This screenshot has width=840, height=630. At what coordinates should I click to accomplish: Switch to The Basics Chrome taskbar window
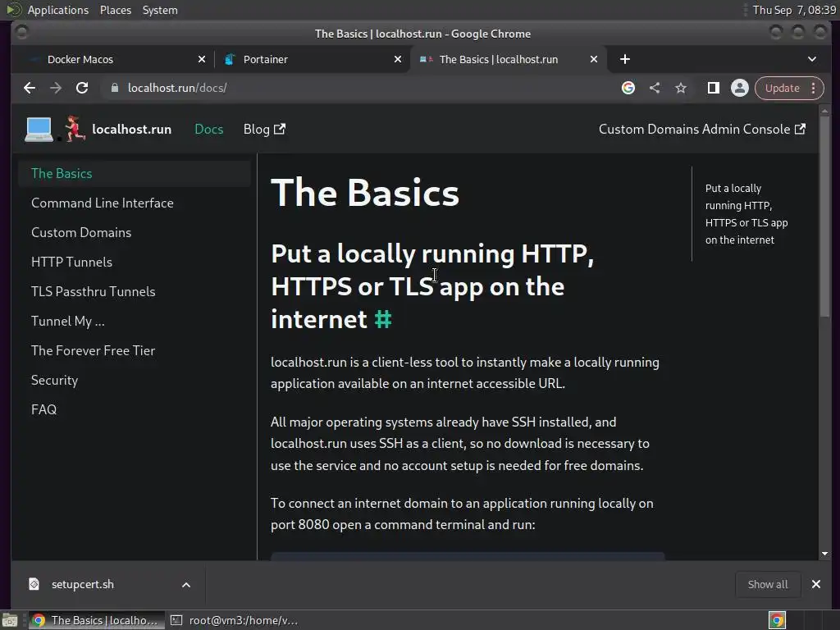point(96,620)
